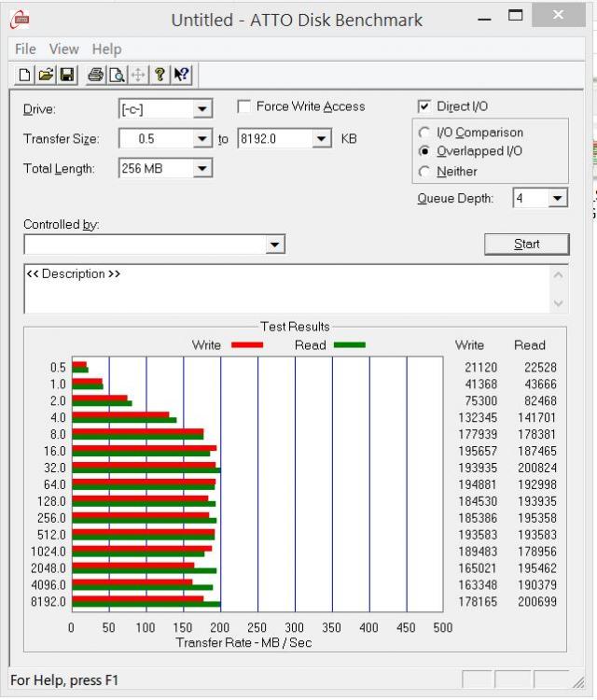This screenshot has height=700, width=597.
Task: Click read value 200699
Action: coord(537,602)
